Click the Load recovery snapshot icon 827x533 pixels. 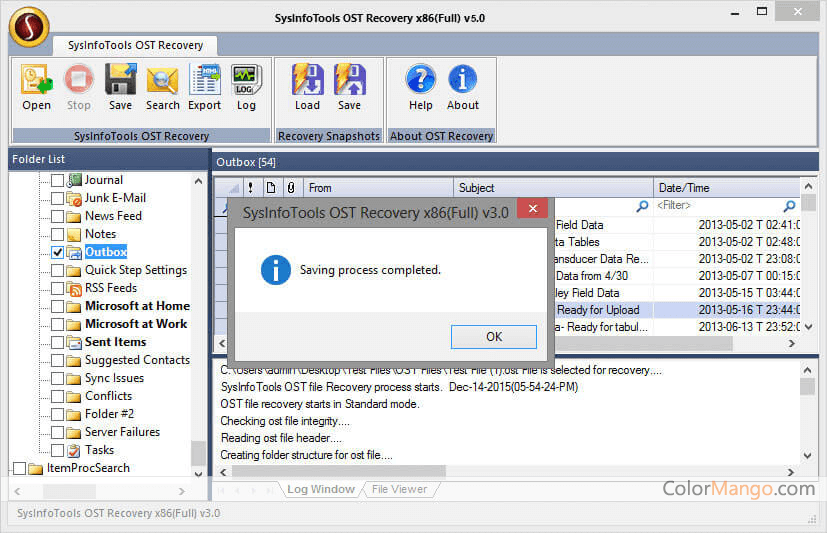coord(307,80)
